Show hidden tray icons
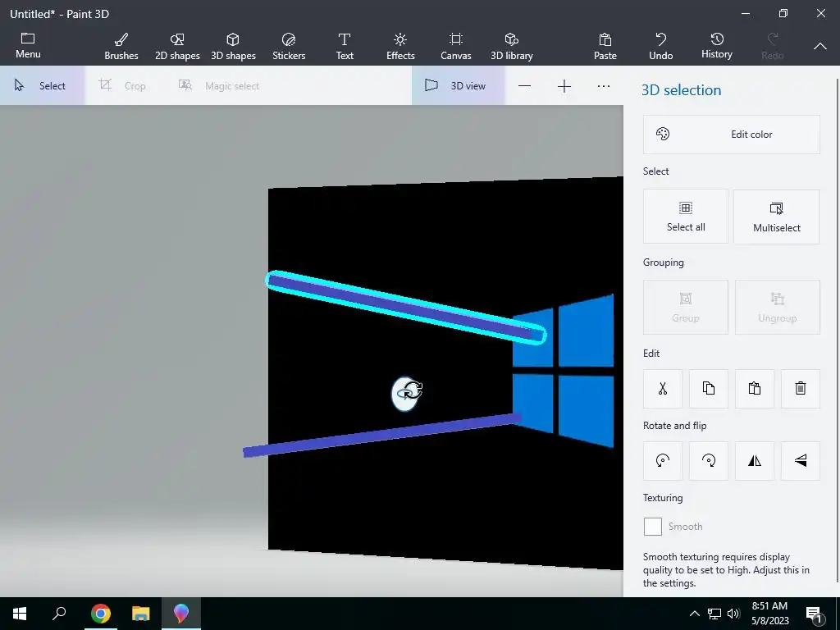 pos(694,614)
